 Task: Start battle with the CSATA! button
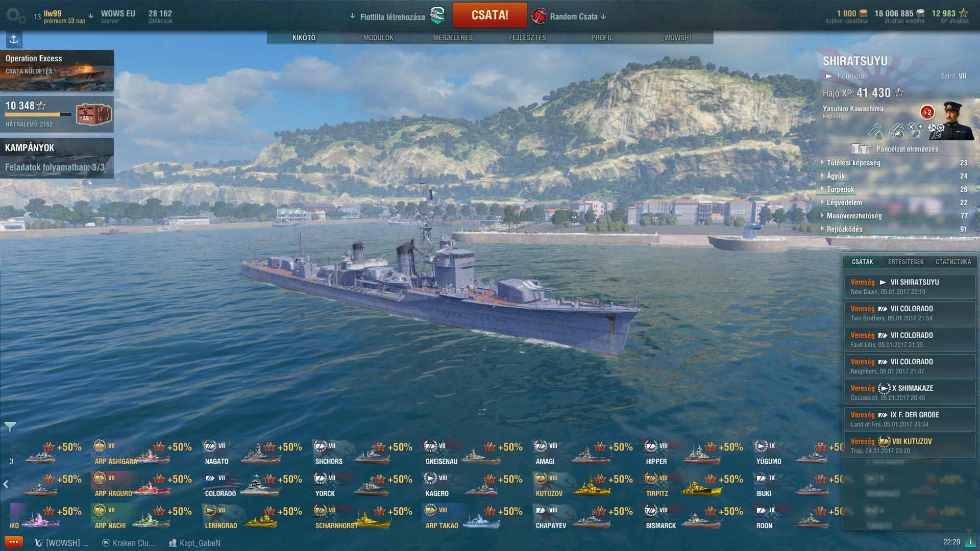489,15
